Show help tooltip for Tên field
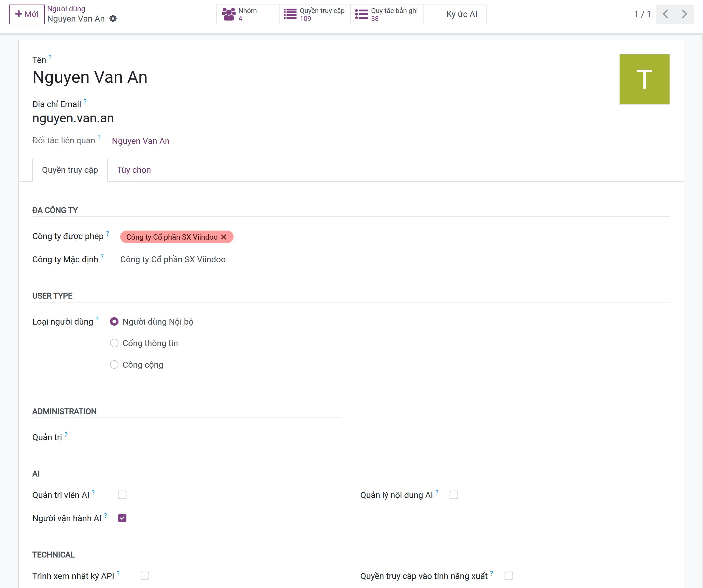 tap(50, 57)
